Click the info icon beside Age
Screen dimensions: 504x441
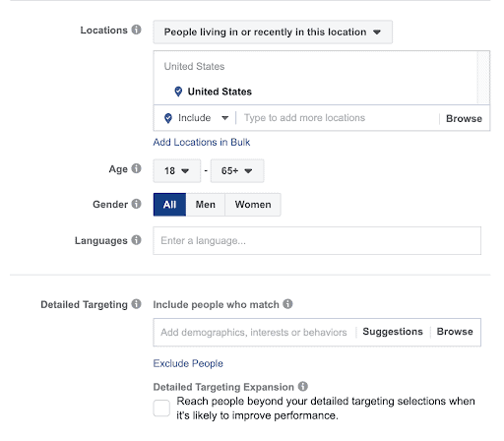136,168
